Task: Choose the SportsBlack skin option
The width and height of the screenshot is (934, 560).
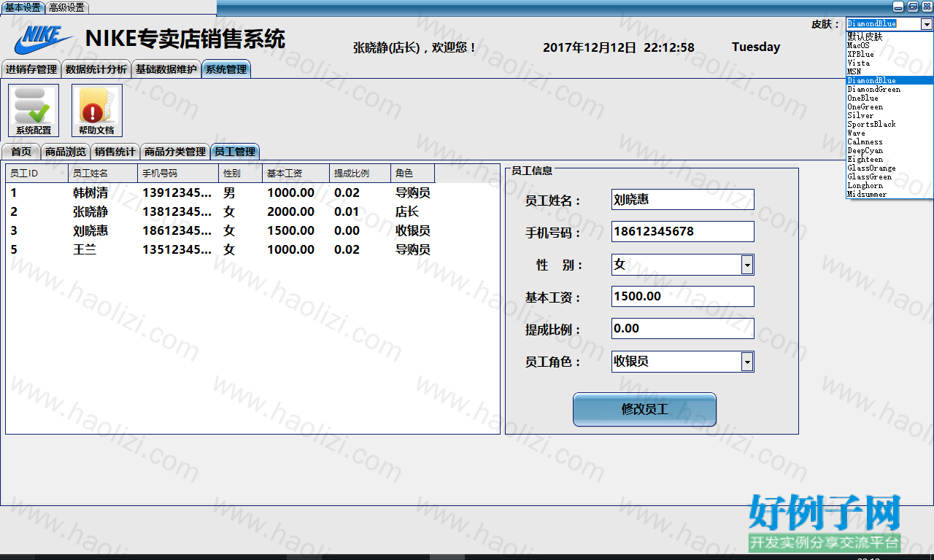Action: click(889, 124)
